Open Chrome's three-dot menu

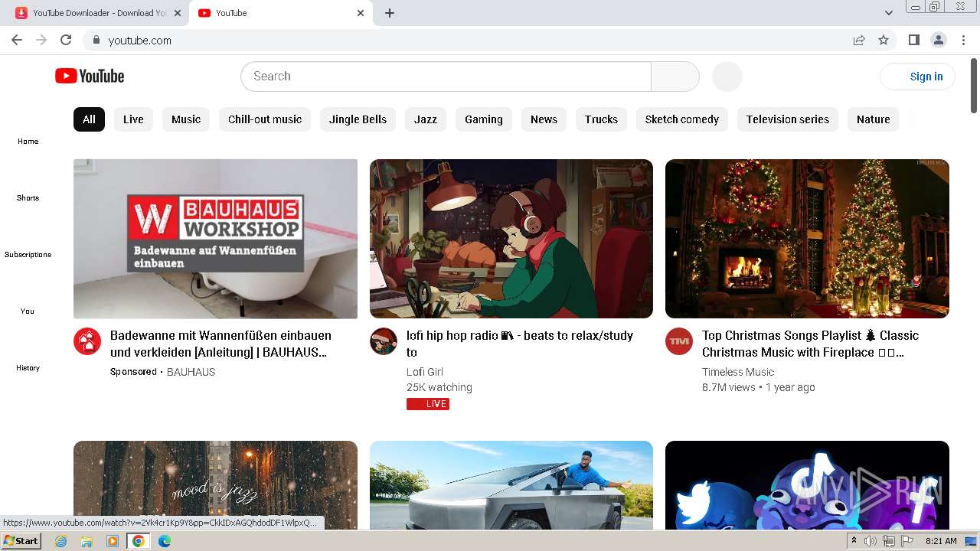click(x=963, y=40)
